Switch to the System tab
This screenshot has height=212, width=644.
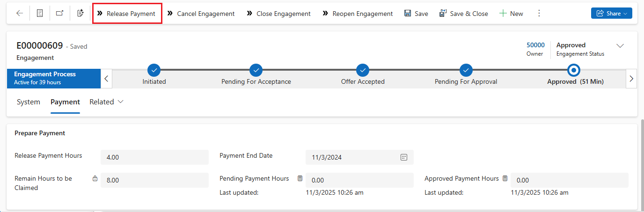tap(29, 102)
